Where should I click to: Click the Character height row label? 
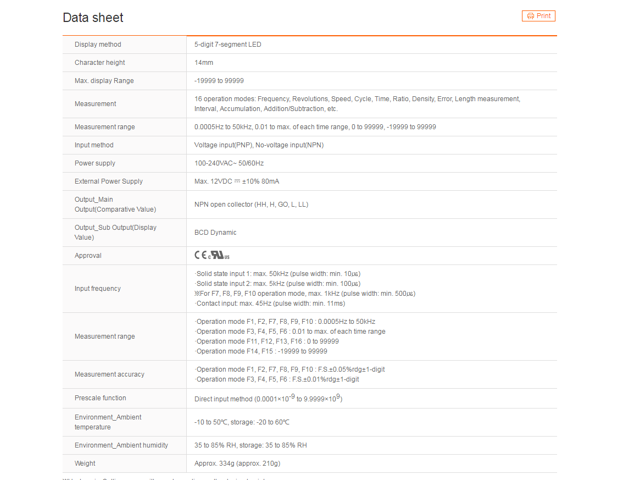click(100, 62)
